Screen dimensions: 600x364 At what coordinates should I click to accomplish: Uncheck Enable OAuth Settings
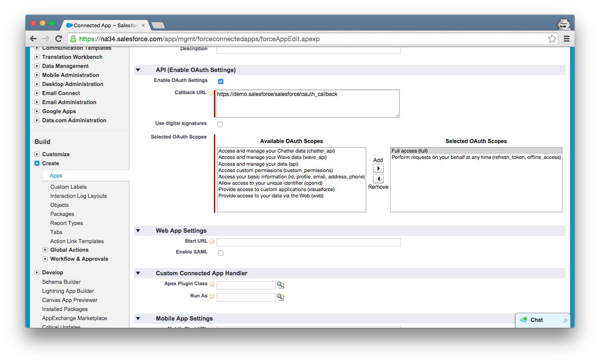221,81
